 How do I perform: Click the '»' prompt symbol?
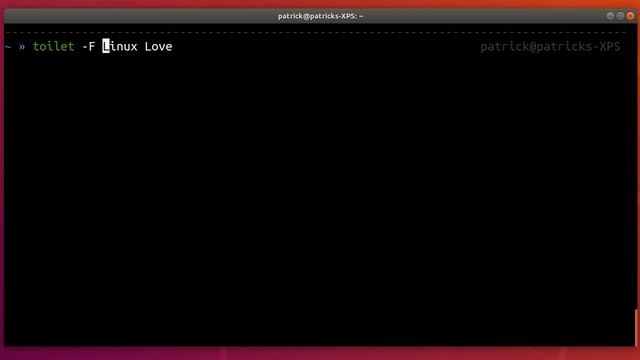coord(22,47)
